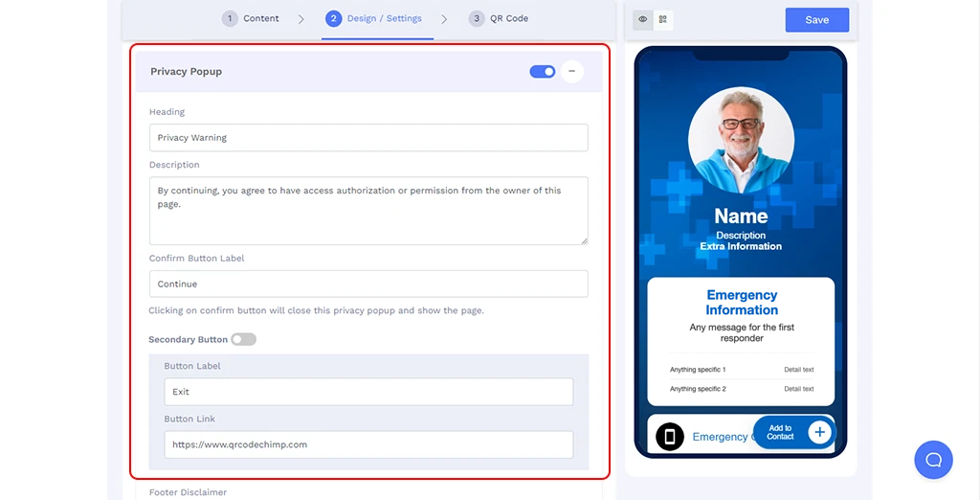Click the QR code view icon
This screenshot has width=980, height=500.
pyautogui.click(x=662, y=19)
